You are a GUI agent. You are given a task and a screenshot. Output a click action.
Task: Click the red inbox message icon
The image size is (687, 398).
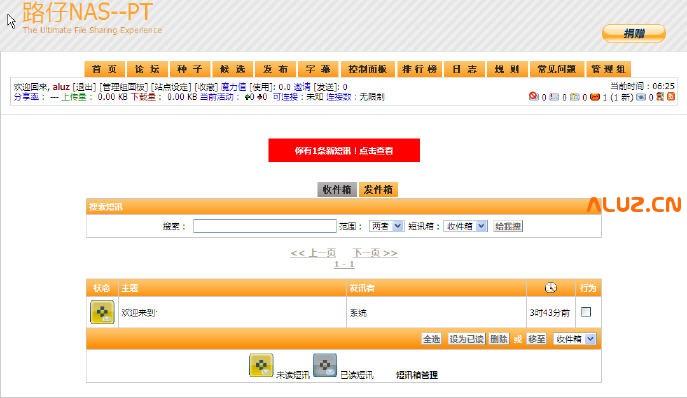(x=595, y=96)
